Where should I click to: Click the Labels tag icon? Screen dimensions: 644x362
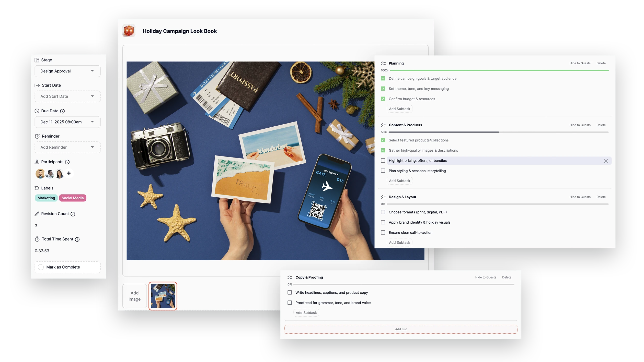(x=37, y=188)
